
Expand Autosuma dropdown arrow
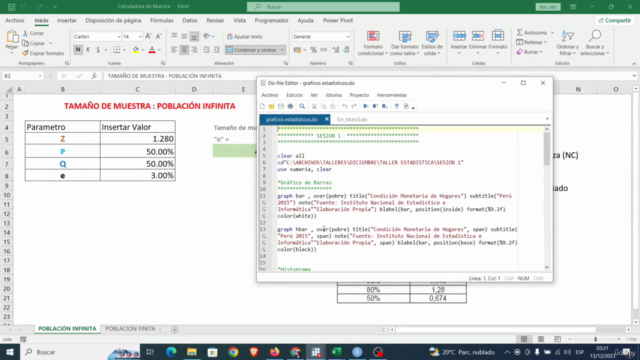pyautogui.click(x=552, y=33)
